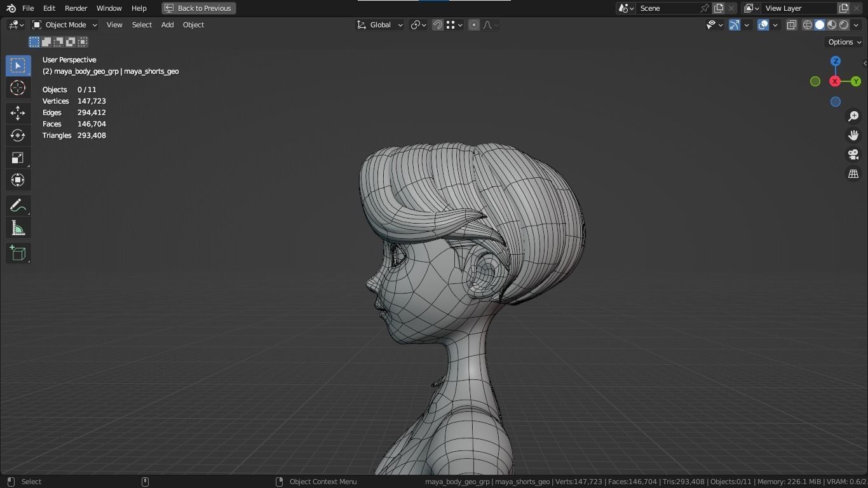868x488 pixels.
Task: Open the Blender logo application menu
Action: point(11,8)
